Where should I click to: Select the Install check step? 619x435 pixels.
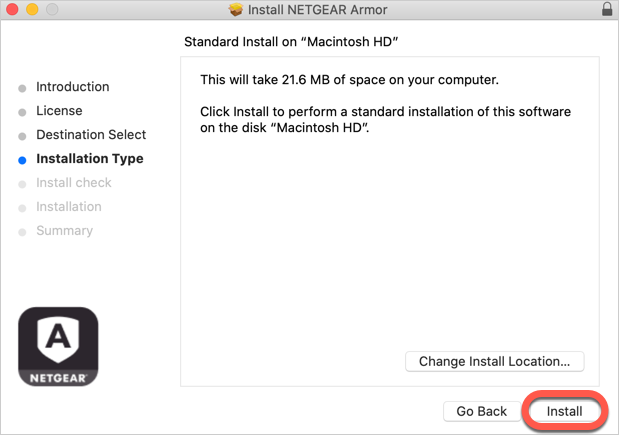pyautogui.click(x=74, y=183)
